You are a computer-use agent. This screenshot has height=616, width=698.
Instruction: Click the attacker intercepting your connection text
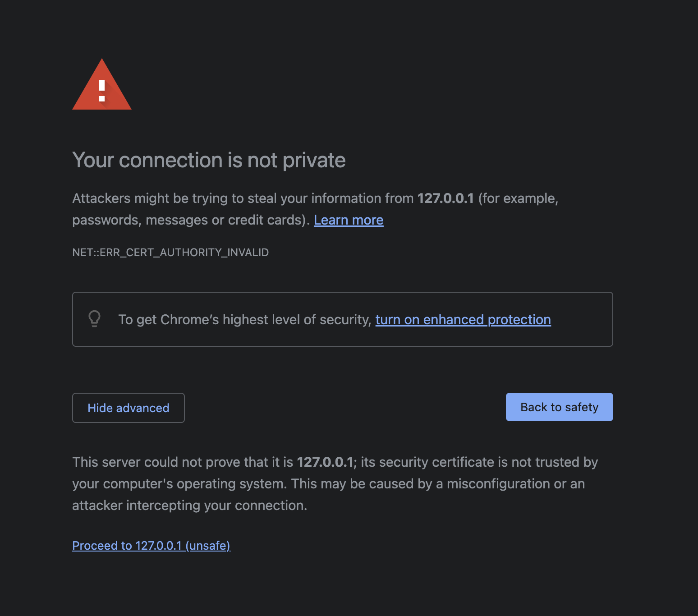[x=189, y=506]
